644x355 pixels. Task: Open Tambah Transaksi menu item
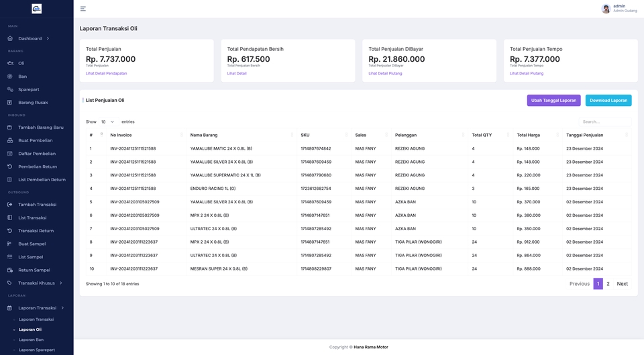(38, 204)
